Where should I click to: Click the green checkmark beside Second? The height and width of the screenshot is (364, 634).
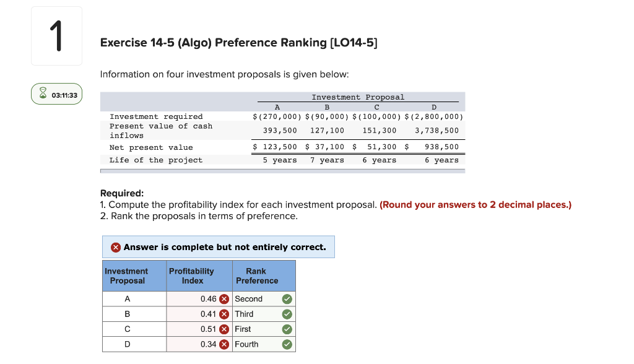[287, 299]
